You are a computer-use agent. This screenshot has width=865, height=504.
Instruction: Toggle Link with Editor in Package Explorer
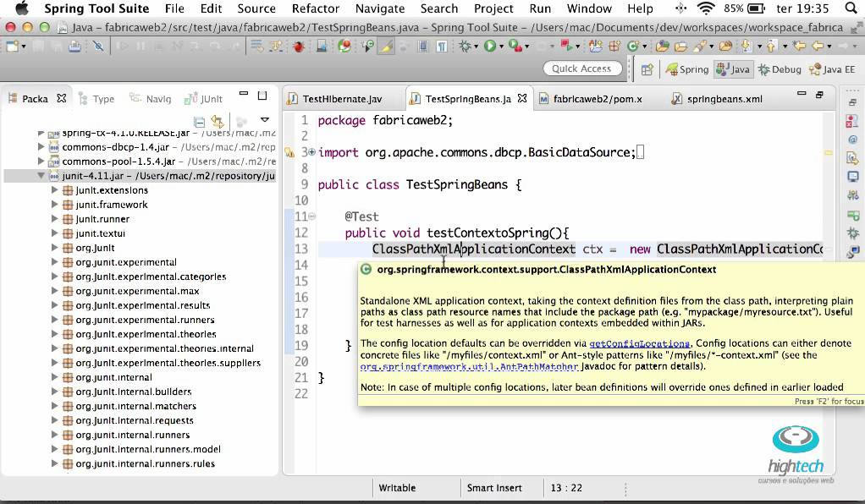click(218, 121)
